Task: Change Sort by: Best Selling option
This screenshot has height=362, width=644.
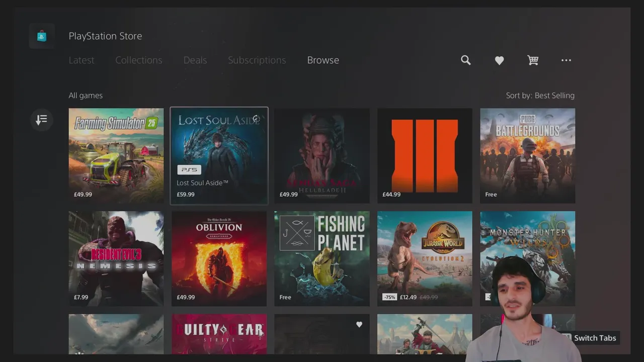Action: click(540, 96)
